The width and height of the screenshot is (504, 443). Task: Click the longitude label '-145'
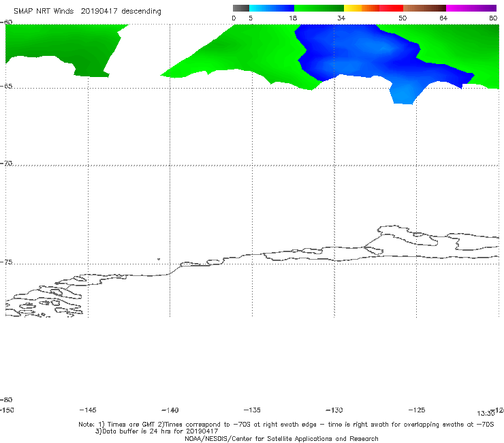point(88,410)
